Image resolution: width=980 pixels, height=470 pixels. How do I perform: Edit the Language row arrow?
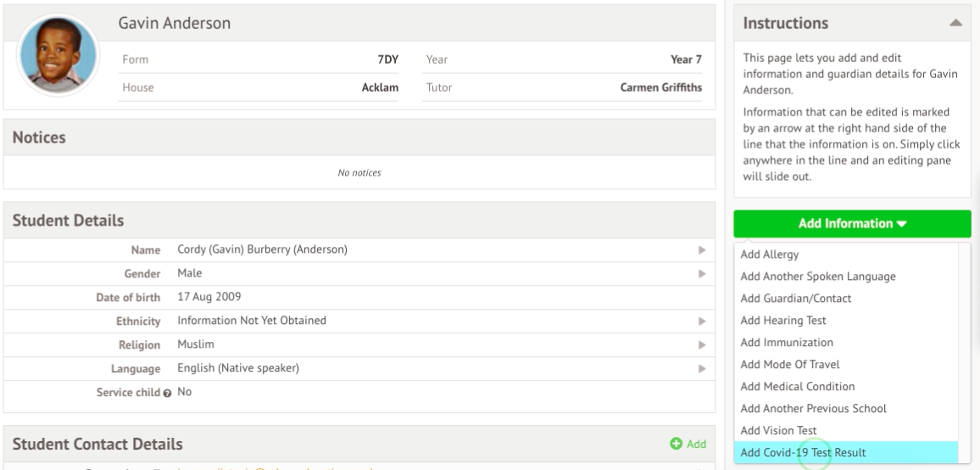701,368
